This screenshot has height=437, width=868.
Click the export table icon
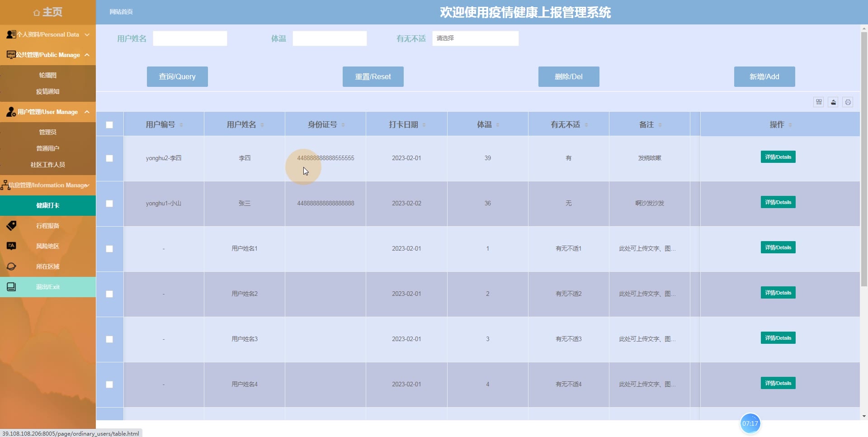tap(833, 102)
